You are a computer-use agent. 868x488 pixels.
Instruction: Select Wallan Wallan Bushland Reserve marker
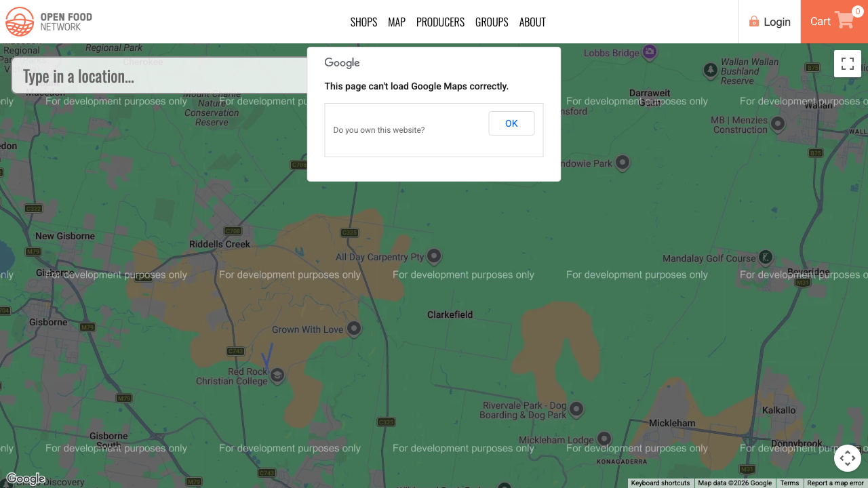(x=710, y=70)
